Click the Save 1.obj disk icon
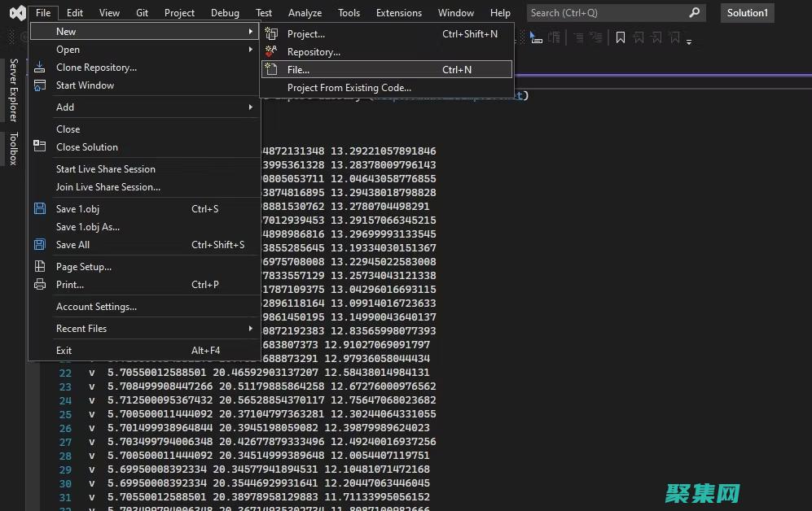This screenshot has width=812, height=511. pos(40,209)
